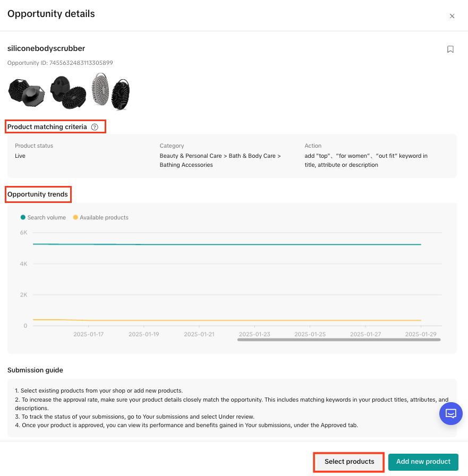
Task: Open the chat support bubble icon
Action: 450,413
